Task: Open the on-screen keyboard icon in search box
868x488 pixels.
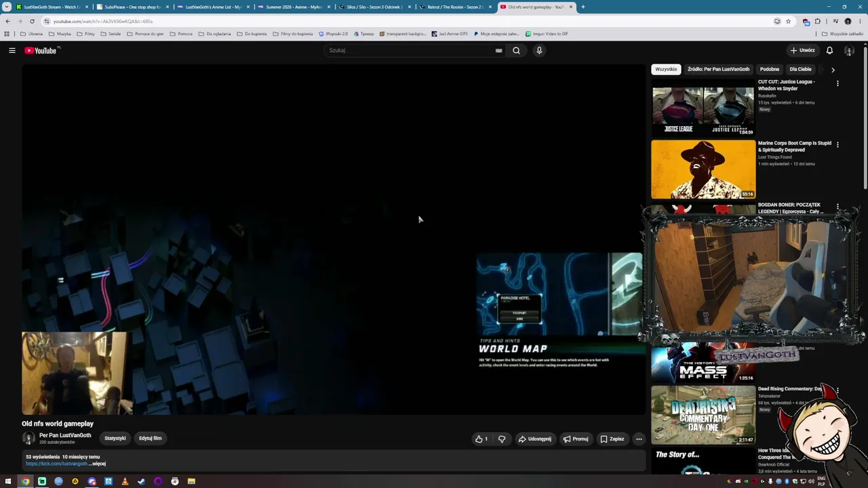Action: [x=498, y=50]
